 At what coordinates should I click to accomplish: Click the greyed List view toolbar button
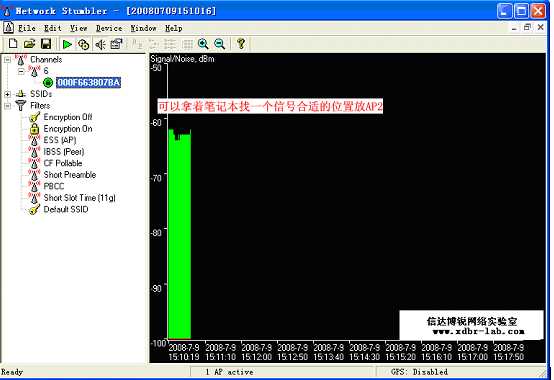(x=170, y=44)
